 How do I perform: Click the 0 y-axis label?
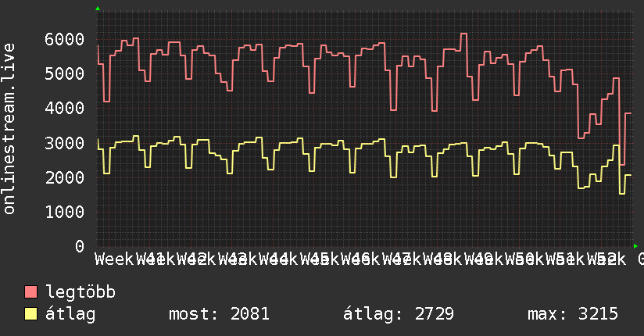(x=80, y=246)
